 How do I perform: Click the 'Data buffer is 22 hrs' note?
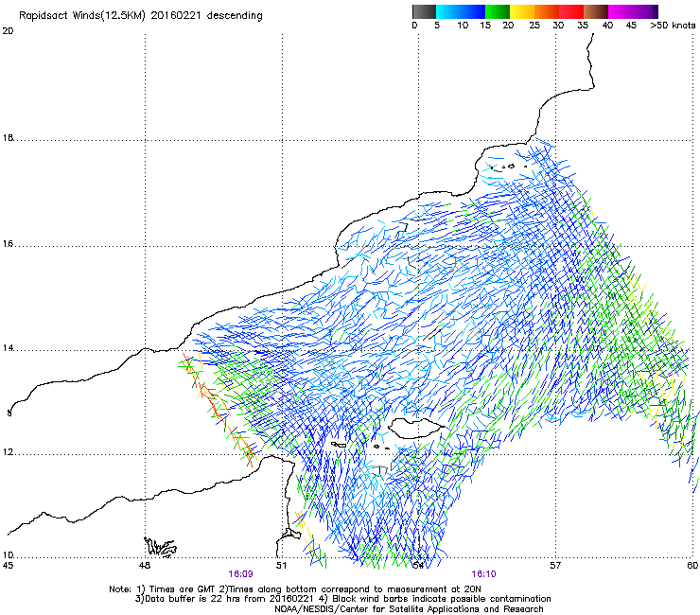coord(342,599)
